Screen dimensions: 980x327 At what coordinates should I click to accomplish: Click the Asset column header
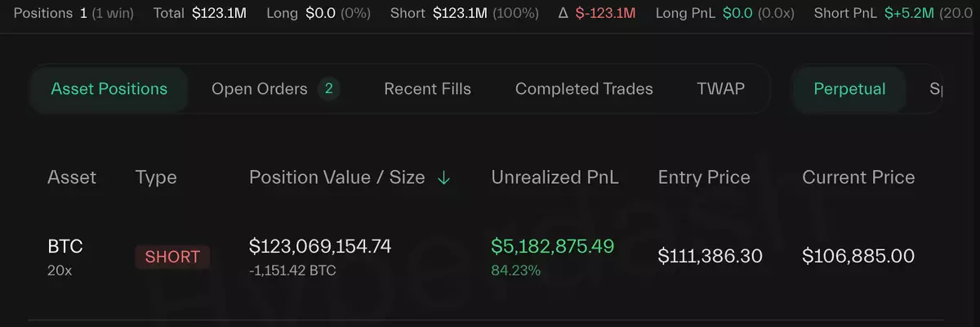tap(72, 177)
